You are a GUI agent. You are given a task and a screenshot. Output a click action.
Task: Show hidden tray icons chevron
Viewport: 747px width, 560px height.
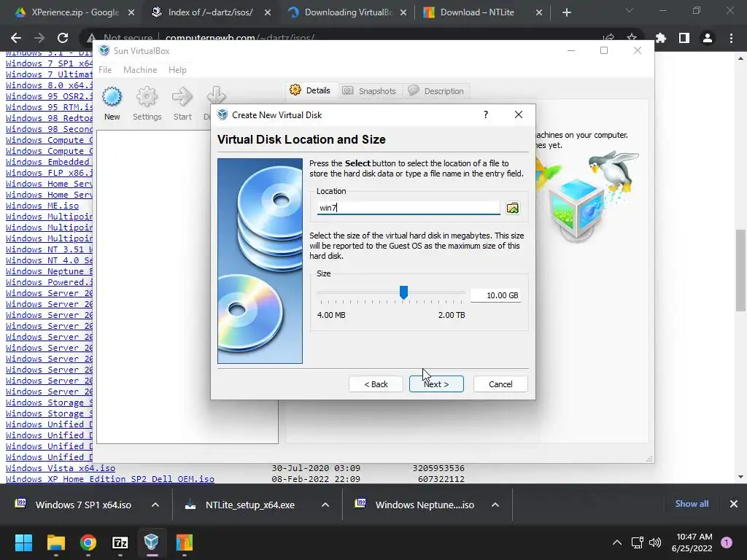click(x=617, y=542)
